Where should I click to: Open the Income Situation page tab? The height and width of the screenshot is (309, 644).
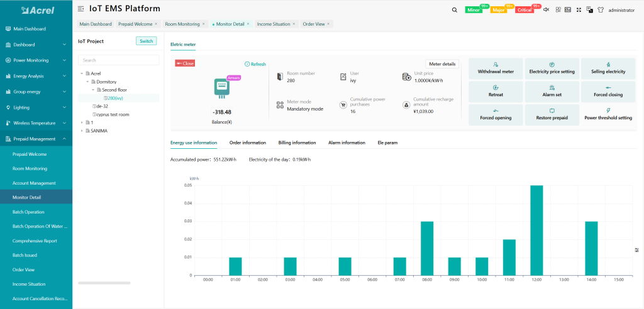point(272,24)
